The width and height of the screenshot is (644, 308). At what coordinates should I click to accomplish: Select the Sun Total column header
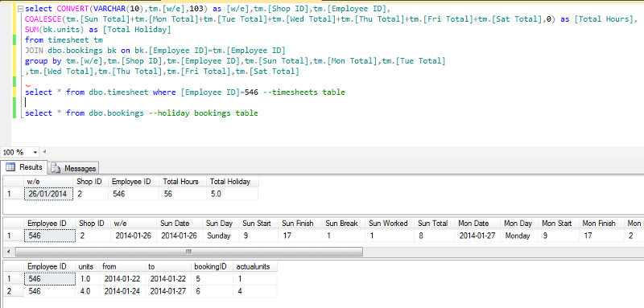[x=435, y=224]
